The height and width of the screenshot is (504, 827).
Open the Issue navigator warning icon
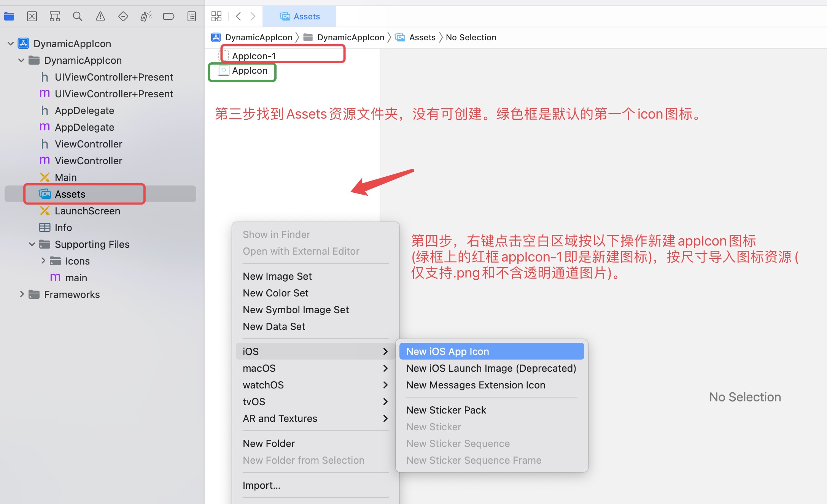(x=100, y=16)
